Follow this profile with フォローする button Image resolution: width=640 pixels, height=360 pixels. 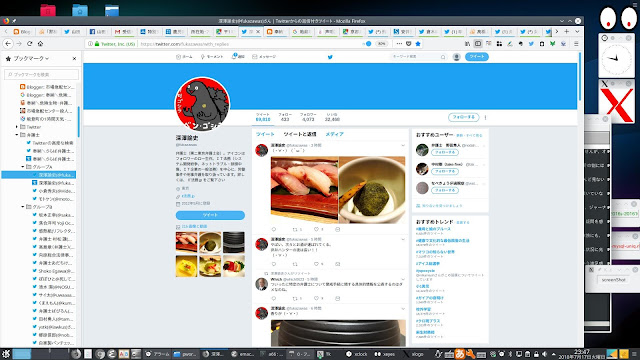pyautogui.click(x=464, y=117)
